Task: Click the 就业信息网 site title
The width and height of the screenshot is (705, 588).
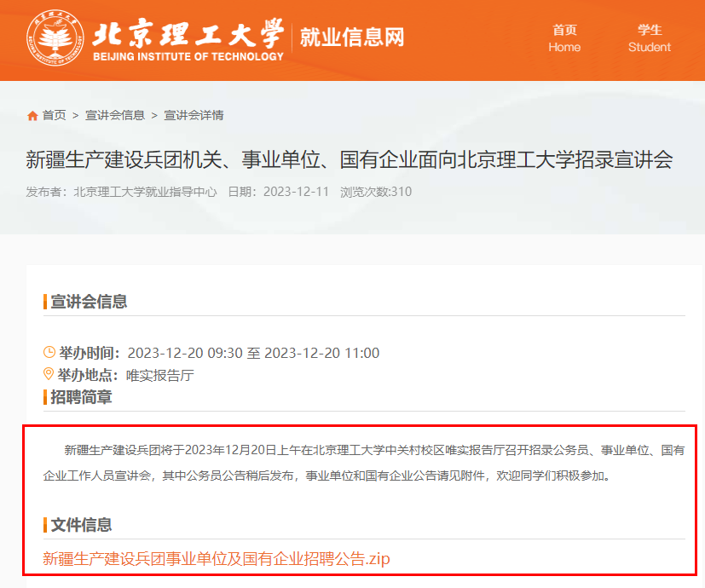Action: [352, 37]
